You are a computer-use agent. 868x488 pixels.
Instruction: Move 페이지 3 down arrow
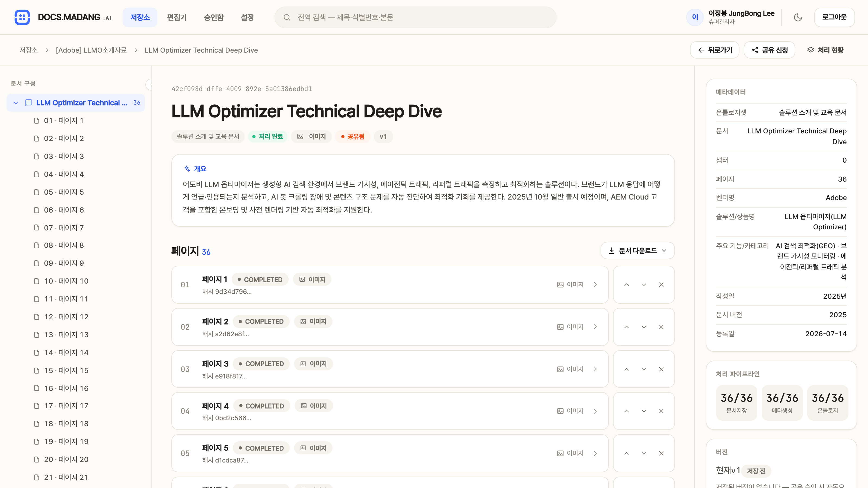pyautogui.click(x=644, y=369)
